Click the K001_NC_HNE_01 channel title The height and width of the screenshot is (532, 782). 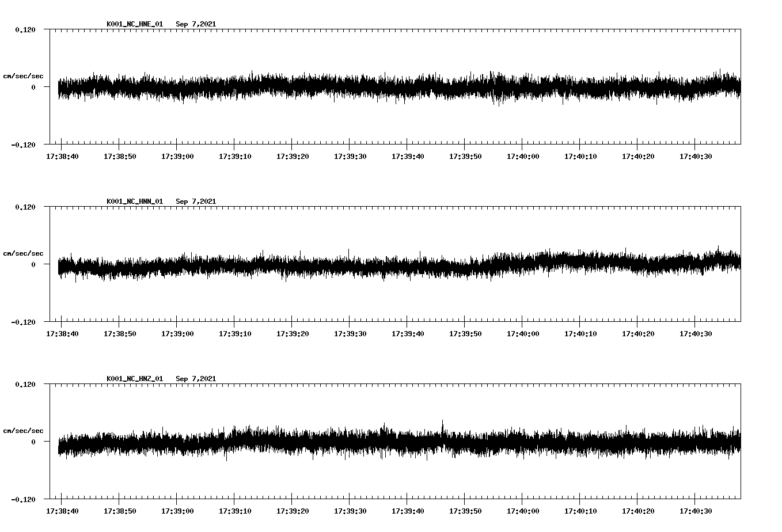click(135, 24)
